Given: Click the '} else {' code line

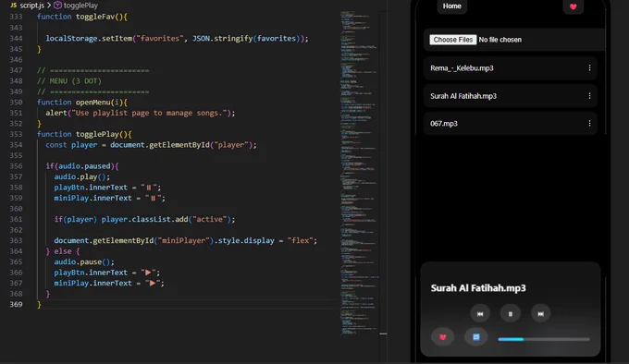Looking at the screenshot, I should pyautogui.click(x=63, y=251).
